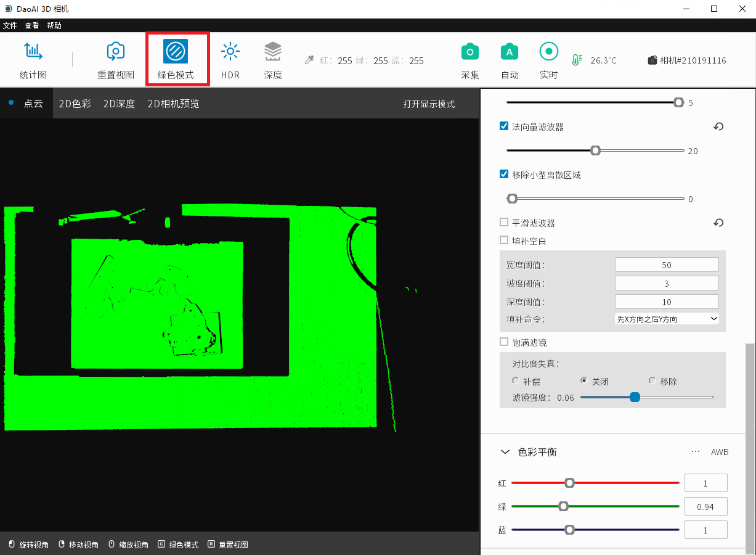The height and width of the screenshot is (555, 756).
Task: Start 实时 live streaming mode
Action: pyautogui.click(x=548, y=52)
